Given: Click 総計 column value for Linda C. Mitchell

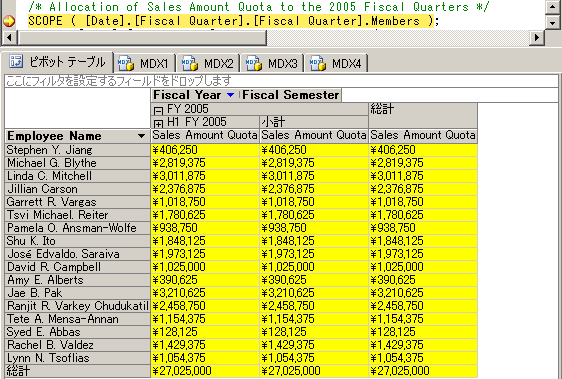Looking at the screenshot, I should [x=423, y=176].
